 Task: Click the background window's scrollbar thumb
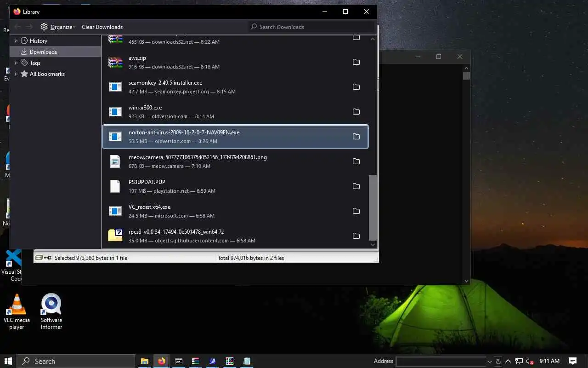(467, 76)
